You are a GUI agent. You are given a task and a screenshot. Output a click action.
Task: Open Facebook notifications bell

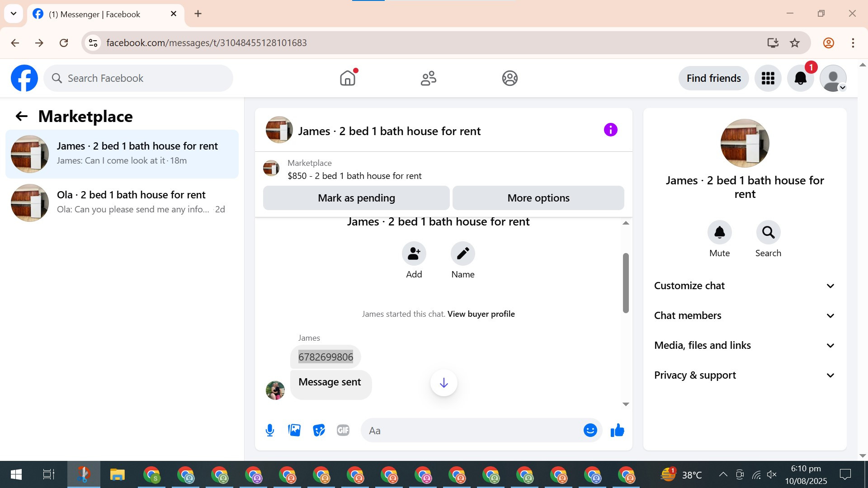800,78
